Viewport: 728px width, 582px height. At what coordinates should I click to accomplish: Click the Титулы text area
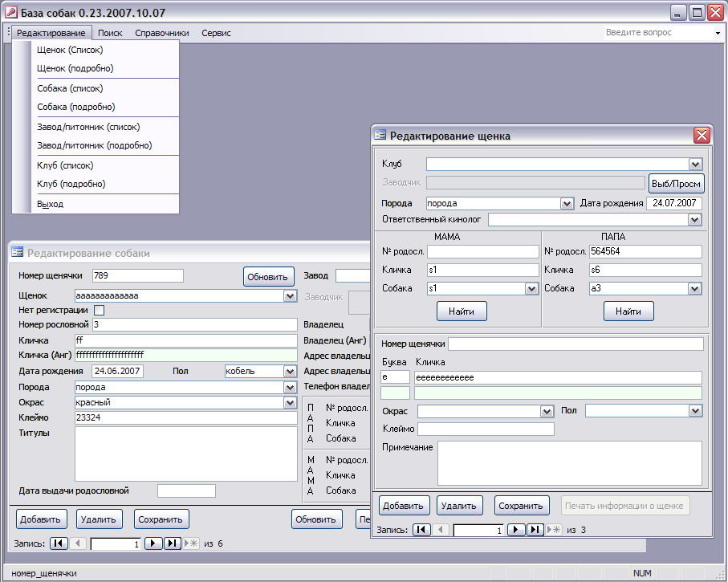coord(185,454)
